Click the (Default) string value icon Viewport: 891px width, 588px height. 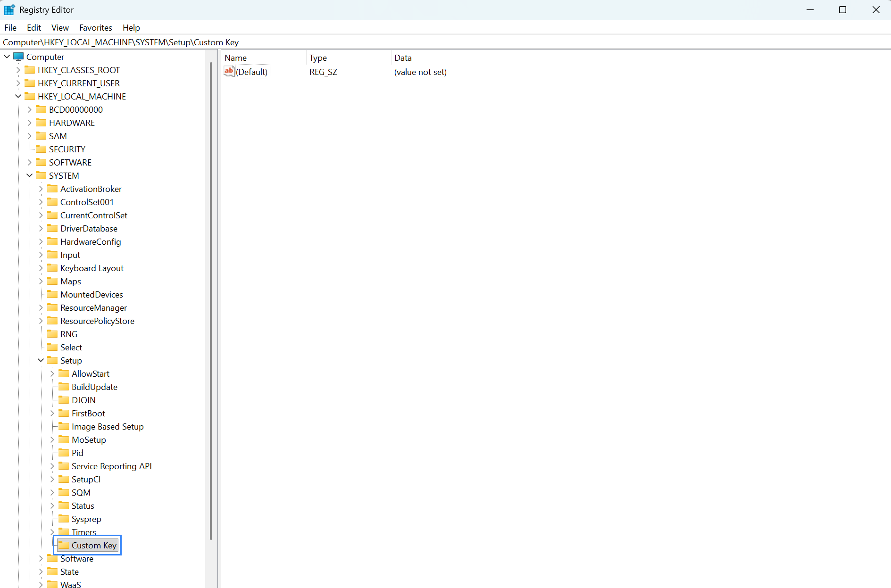[229, 72]
